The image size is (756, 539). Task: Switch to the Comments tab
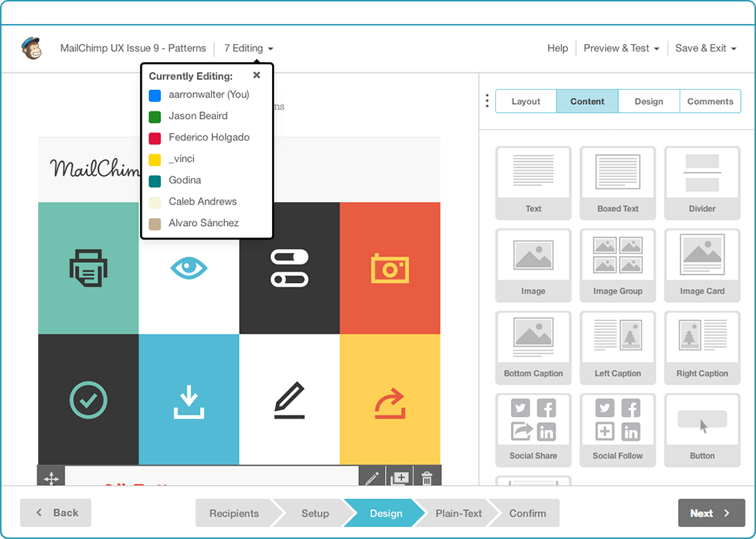pos(710,101)
